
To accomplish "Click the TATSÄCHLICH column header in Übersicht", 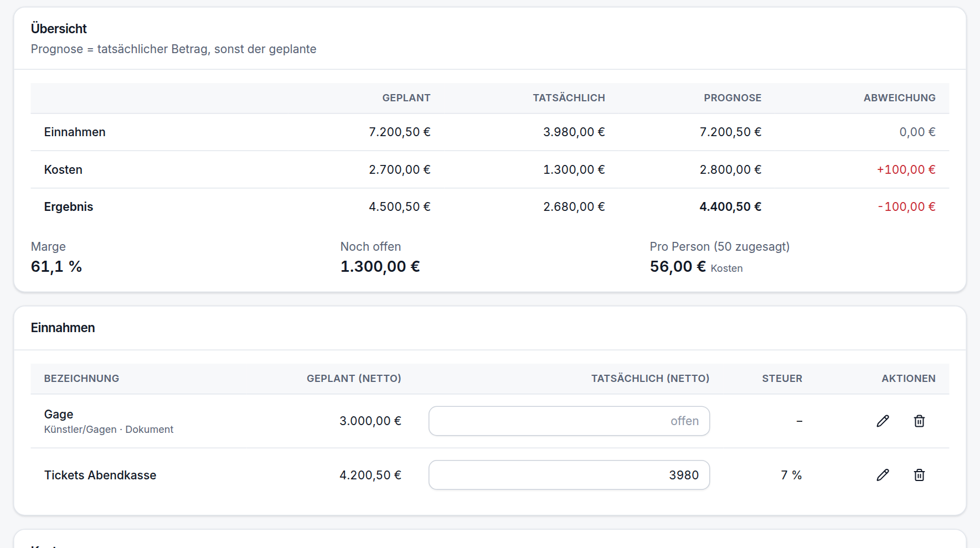I will [x=569, y=98].
